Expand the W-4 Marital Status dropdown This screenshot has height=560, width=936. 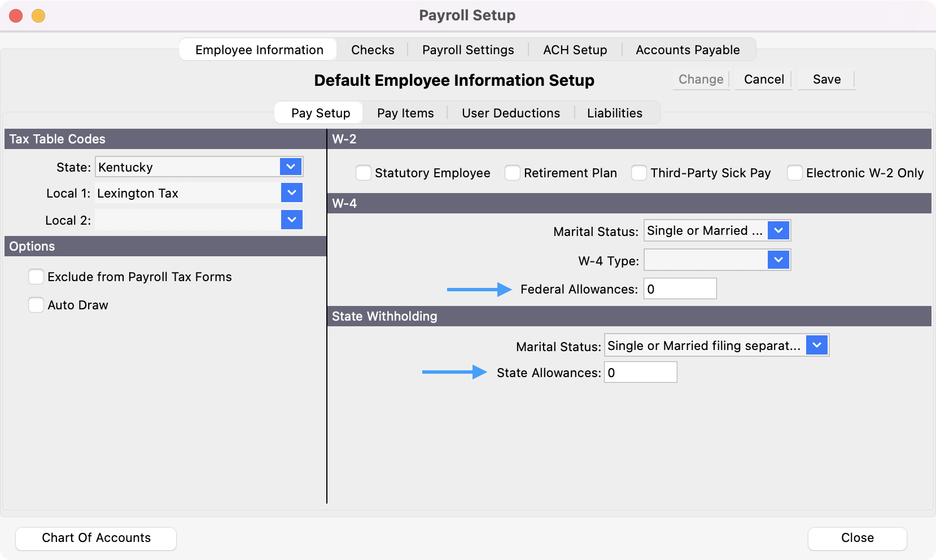778,230
